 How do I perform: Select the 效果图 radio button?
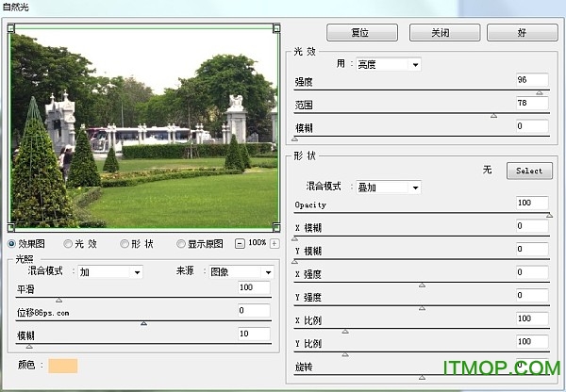click(x=11, y=244)
